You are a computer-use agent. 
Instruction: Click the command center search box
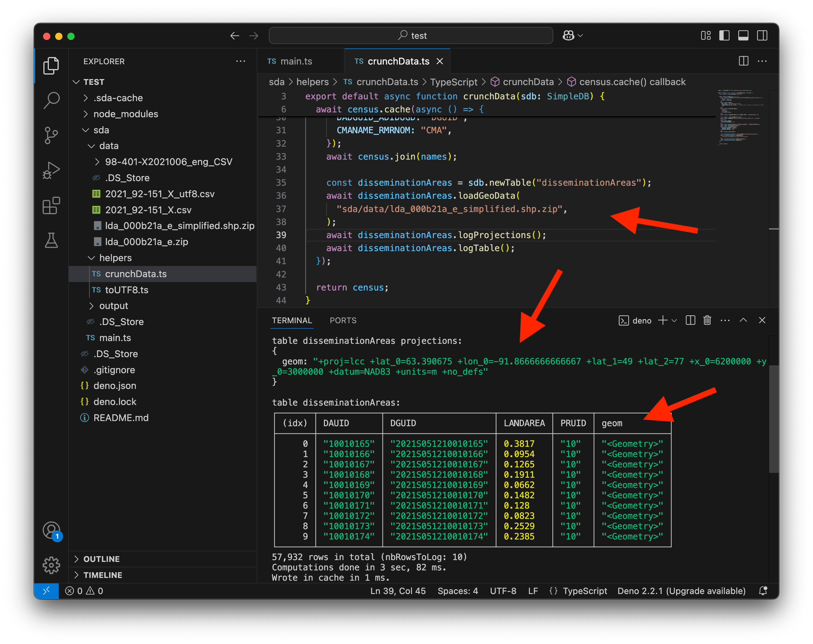pos(411,35)
